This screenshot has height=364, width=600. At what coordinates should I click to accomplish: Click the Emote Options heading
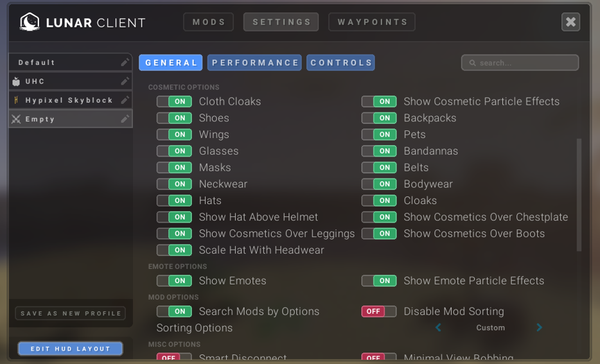[x=177, y=266]
